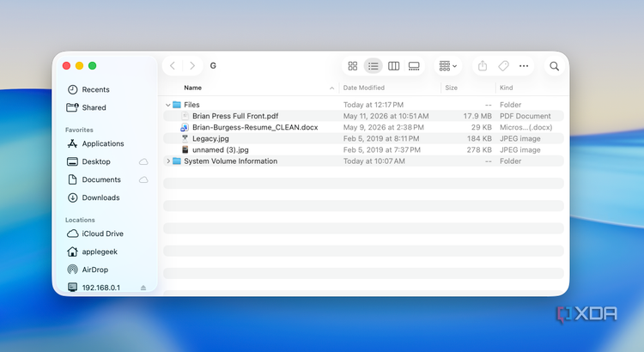Click the PDF Document kind label
Screen dimensions: 644x352
(526, 116)
